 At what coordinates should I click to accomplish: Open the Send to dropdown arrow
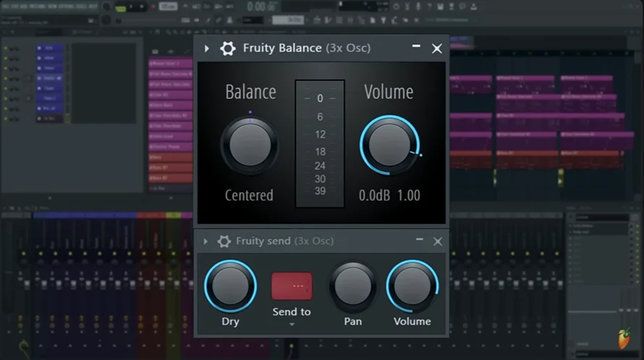click(292, 325)
